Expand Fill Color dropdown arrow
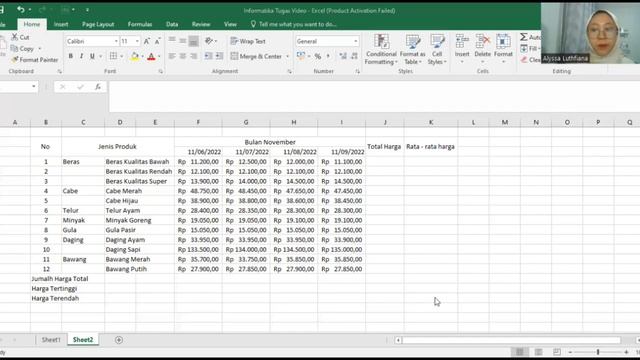The width and height of the screenshot is (640, 360). pyautogui.click(x=142, y=56)
